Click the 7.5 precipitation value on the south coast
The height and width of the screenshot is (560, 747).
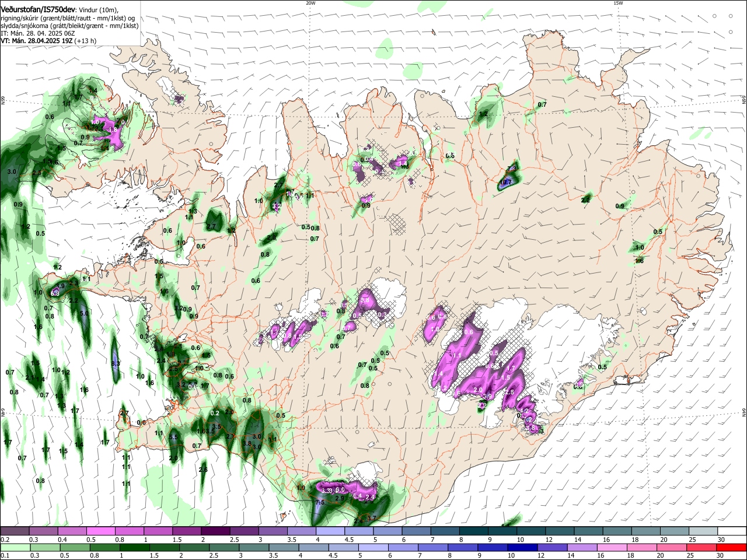pyautogui.click(x=319, y=502)
